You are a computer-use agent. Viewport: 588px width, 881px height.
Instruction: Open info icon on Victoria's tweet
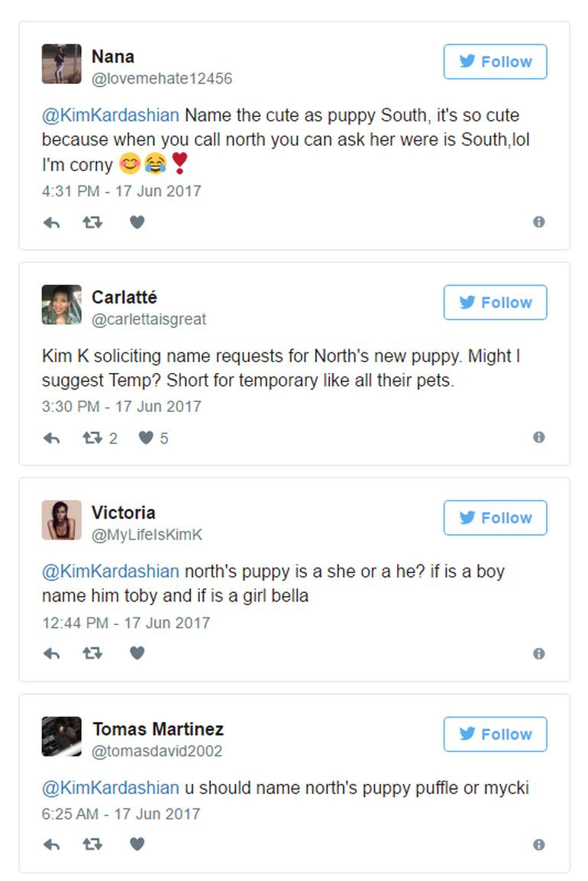[x=538, y=653]
